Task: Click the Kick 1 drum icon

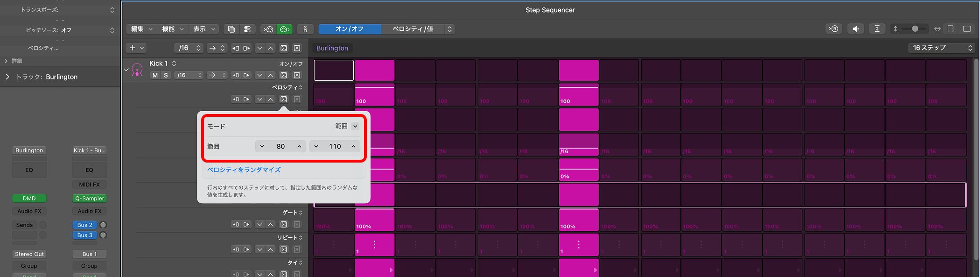Action: (137, 70)
